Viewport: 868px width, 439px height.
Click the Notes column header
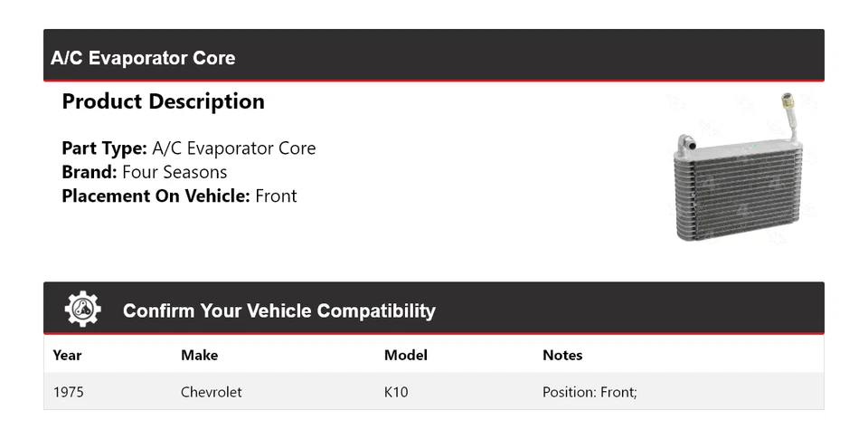pos(562,355)
